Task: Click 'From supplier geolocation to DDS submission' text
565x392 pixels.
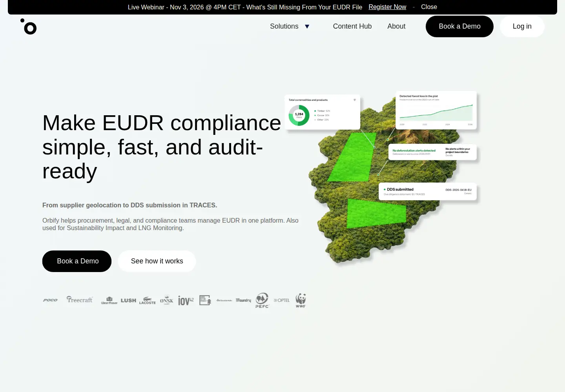Action: (x=129, y=205)
